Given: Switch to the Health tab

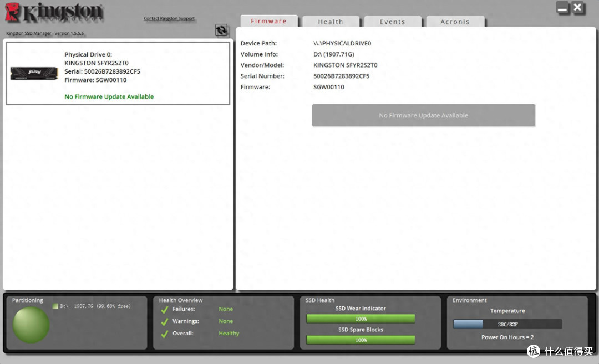Looking at the screenshot, I should point(331,22).
